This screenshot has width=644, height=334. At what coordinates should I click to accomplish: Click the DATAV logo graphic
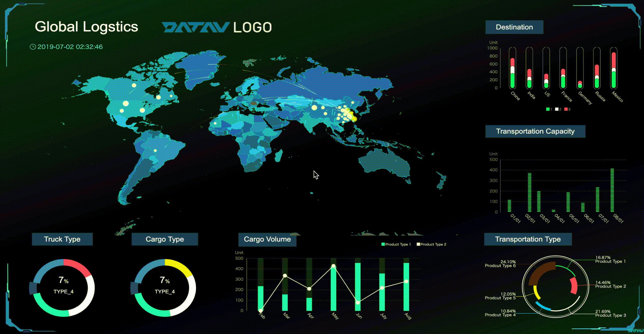click(x=195, y=27)
